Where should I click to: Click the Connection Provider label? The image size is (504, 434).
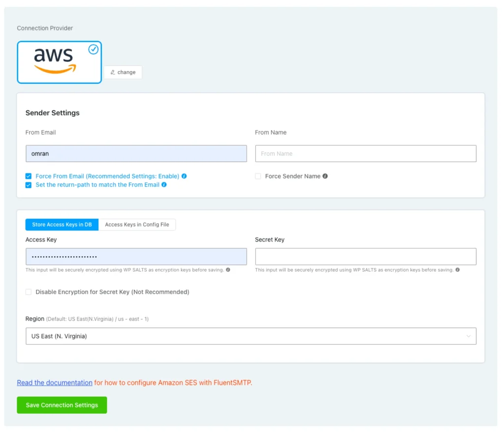45,28
